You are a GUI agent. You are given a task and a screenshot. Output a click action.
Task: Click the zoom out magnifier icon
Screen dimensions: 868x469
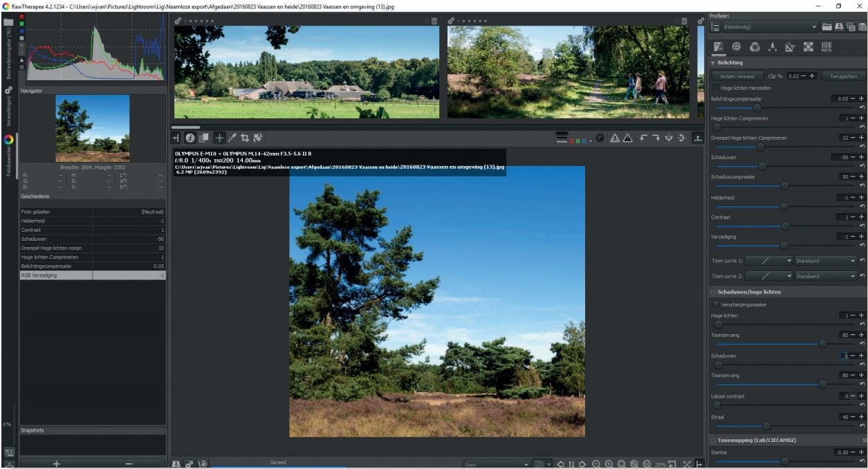click(595, 463)
